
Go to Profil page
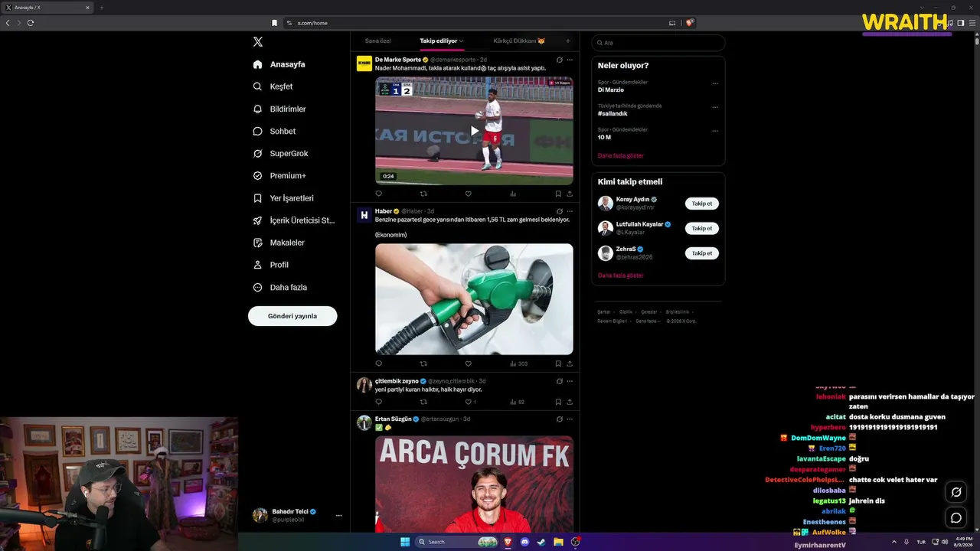click(271, 265)
